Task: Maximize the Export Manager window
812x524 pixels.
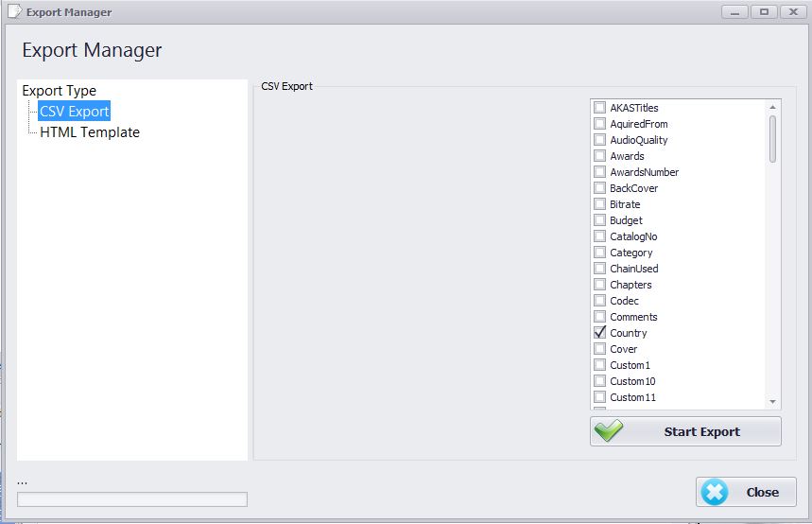Action: 764,12
